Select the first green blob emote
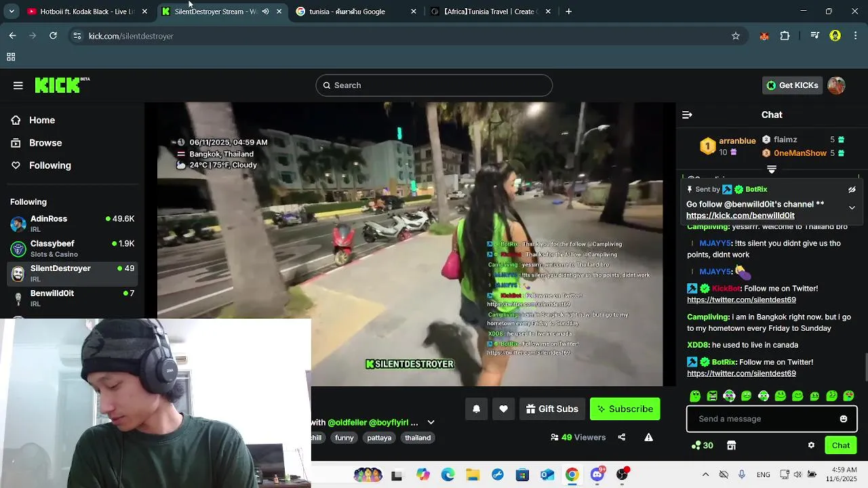The width and height of the screenshot is (868, 488). 695,396
